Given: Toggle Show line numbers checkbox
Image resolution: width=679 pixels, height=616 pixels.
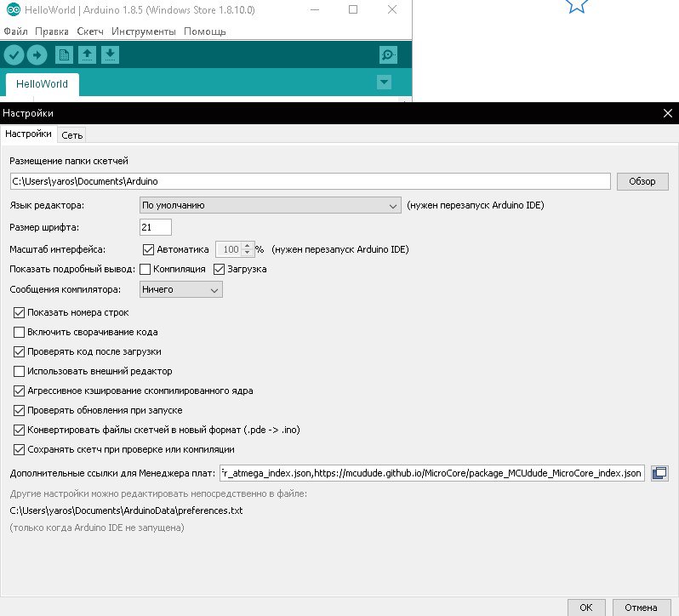Looking at the screenshot, I should (19, 312).
